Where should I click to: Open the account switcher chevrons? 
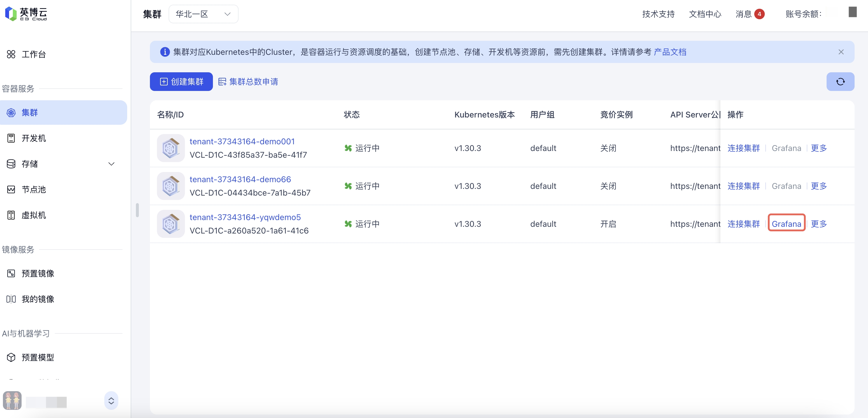click(x=111, y=401)
